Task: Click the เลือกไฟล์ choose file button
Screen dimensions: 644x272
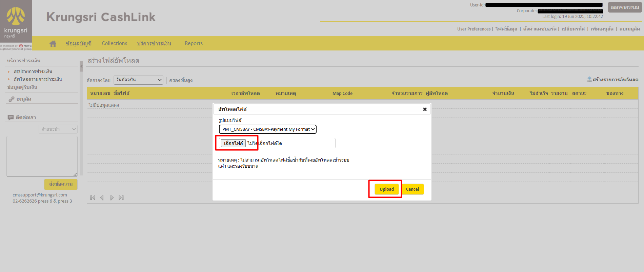Action: pyautogui.click(x=233, y=143)
